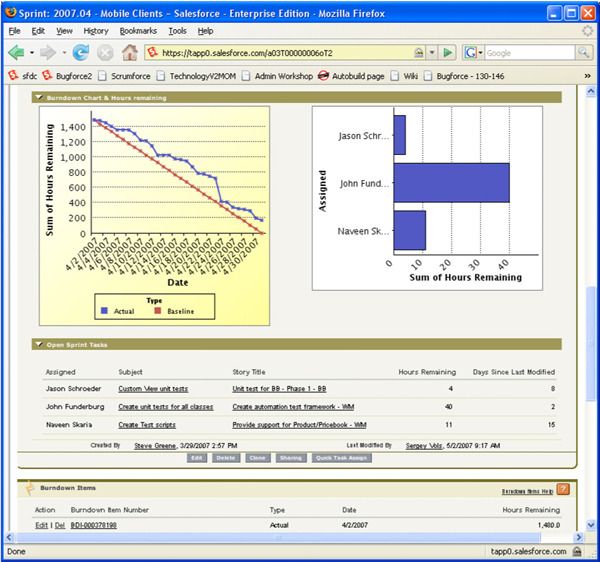Click the Firefox throbber activity icon
This screenshot has width=600, height=562.
click(x=587, y=31)
